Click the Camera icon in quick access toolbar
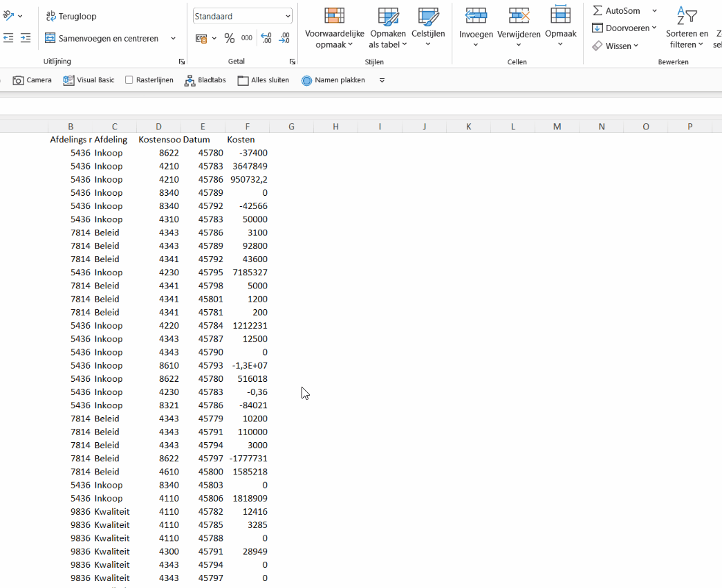Screen dimensions: 722x588 coord(19,80)
